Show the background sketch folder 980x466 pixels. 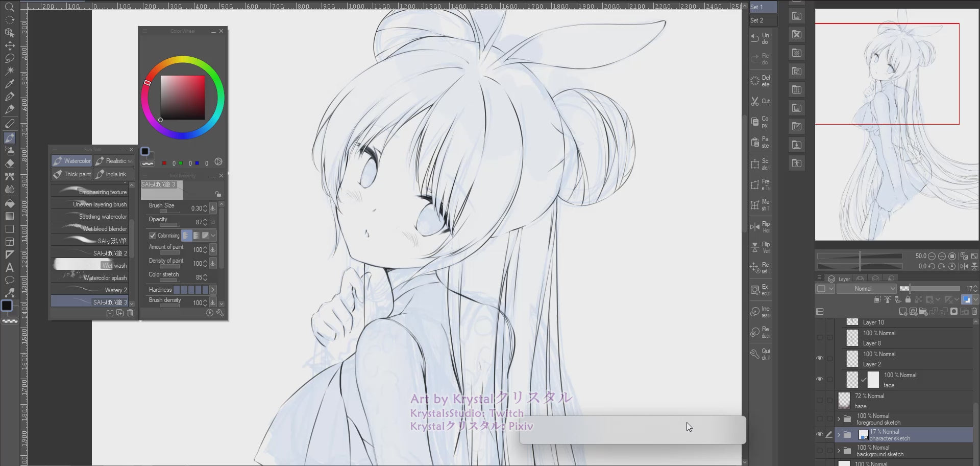tap(820, 451)
